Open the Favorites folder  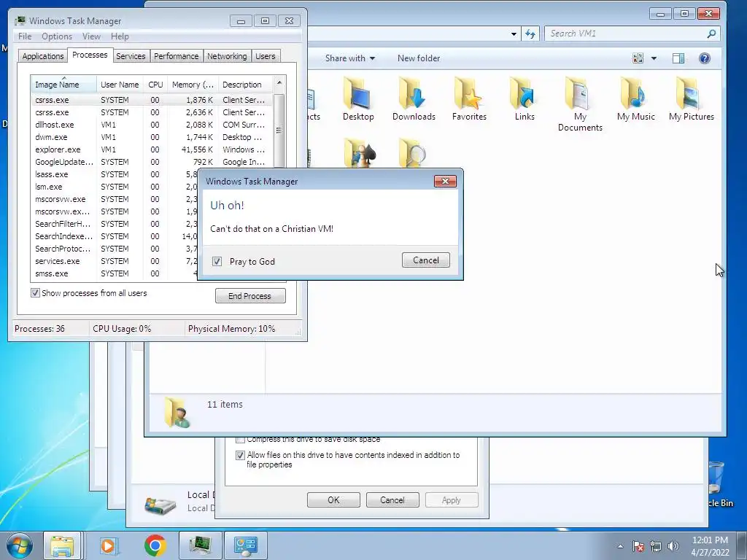(x=469, y=99)
